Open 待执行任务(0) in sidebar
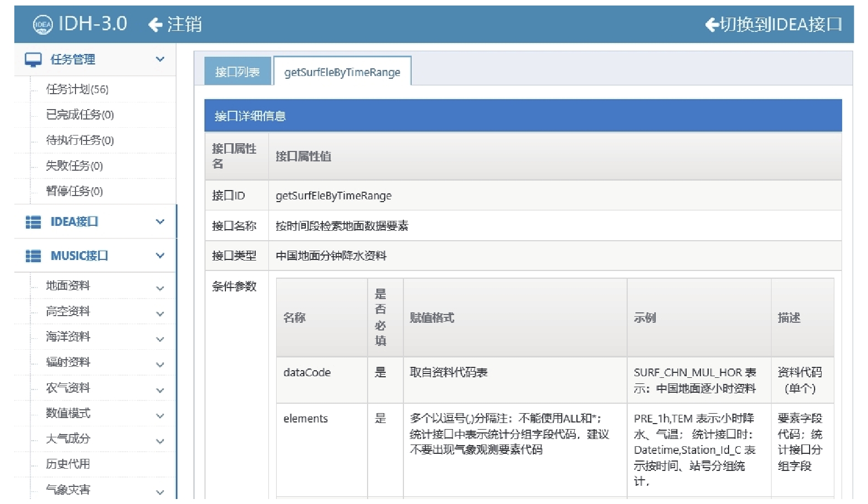 pyautogui.click(x=80, y=140)
